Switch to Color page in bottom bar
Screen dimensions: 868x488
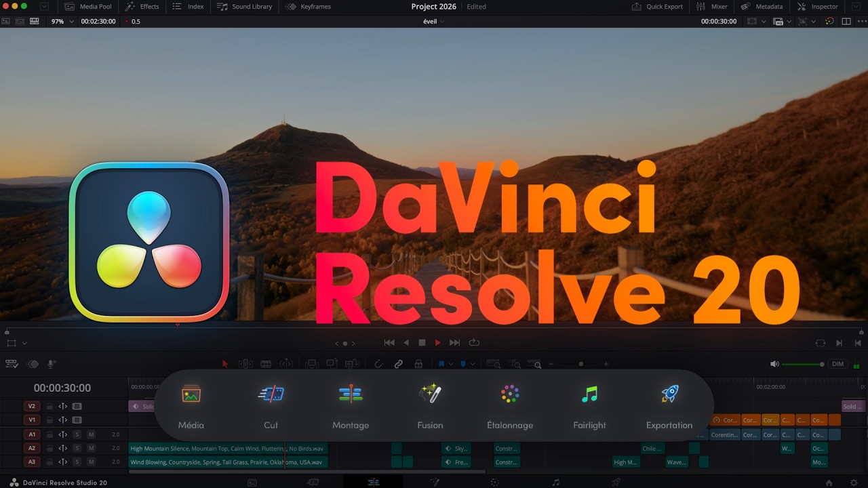point(494,482)
